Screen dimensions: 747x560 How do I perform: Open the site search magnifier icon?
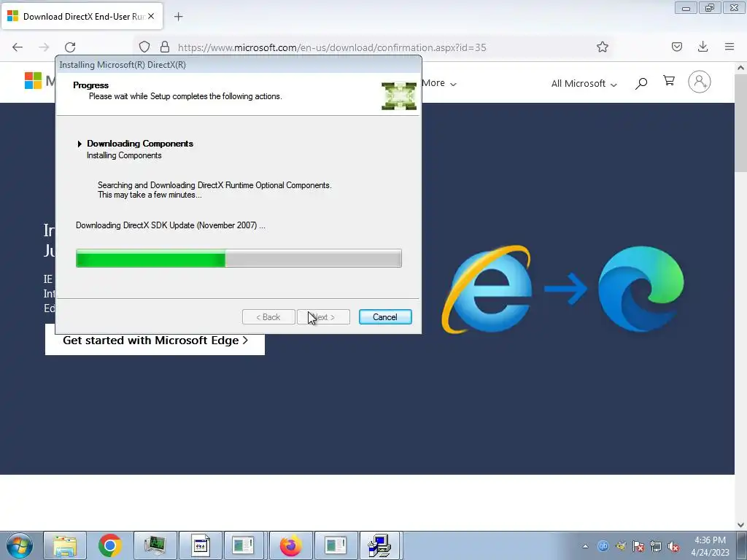click(641, 83)
